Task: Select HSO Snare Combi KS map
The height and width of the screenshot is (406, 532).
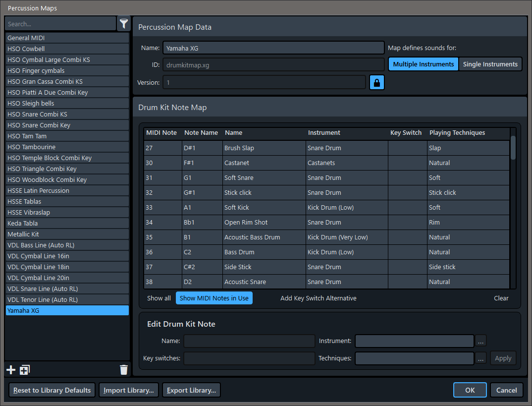Action: tap(67, 114)
